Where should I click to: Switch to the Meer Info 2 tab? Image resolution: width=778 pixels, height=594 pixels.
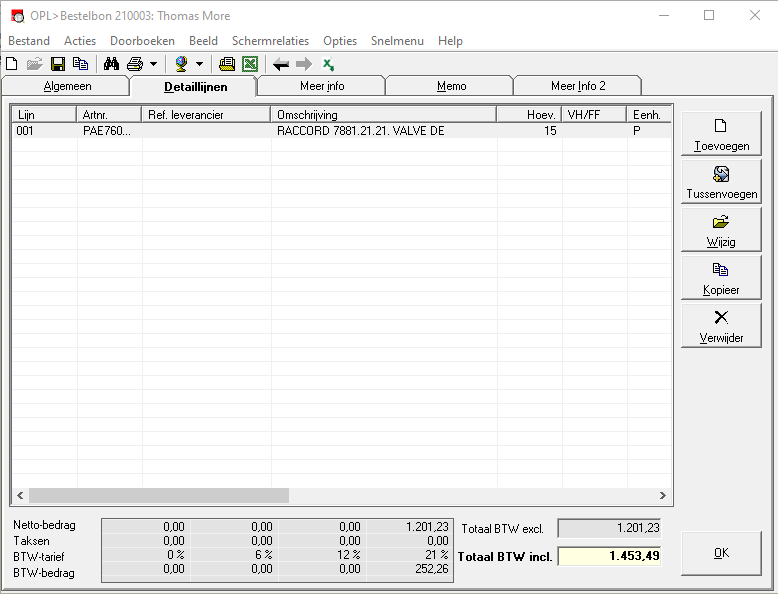[x=578, y=86]
